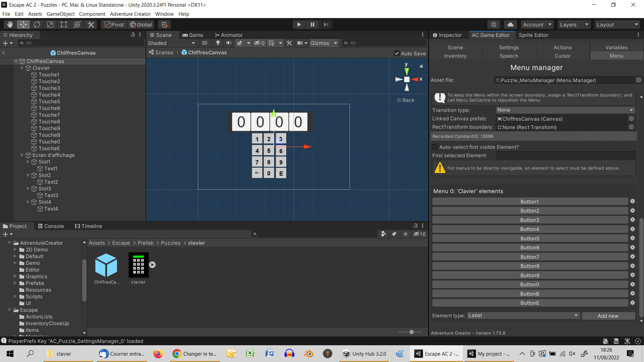644x362 pixels.
Task: Select the clavier asset thumbnail
Action: (138, 265)
